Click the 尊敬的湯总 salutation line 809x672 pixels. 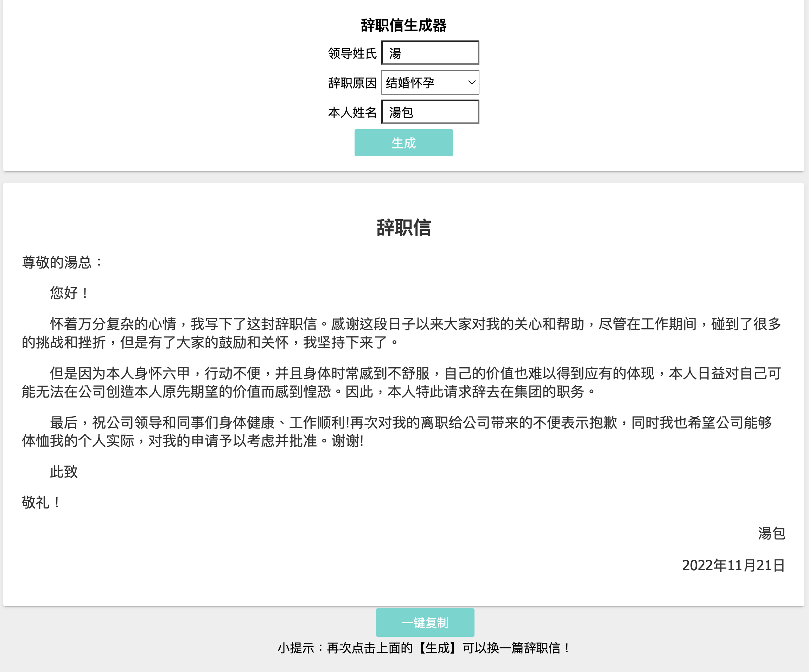(62, 262)
